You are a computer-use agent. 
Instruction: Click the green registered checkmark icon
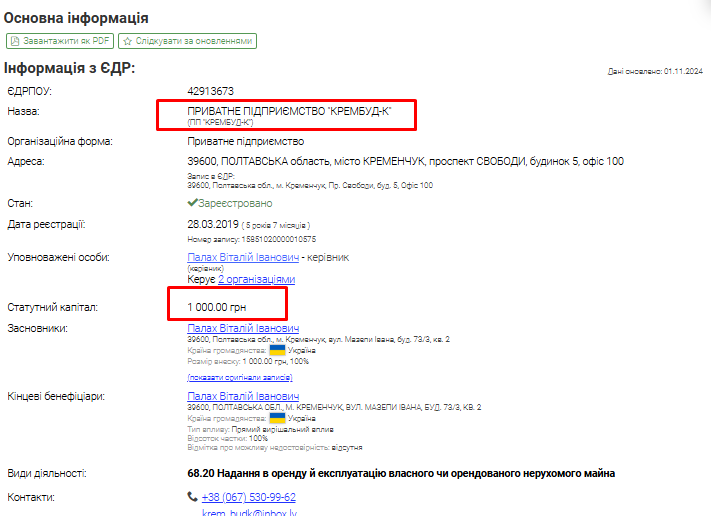(193, 203)
